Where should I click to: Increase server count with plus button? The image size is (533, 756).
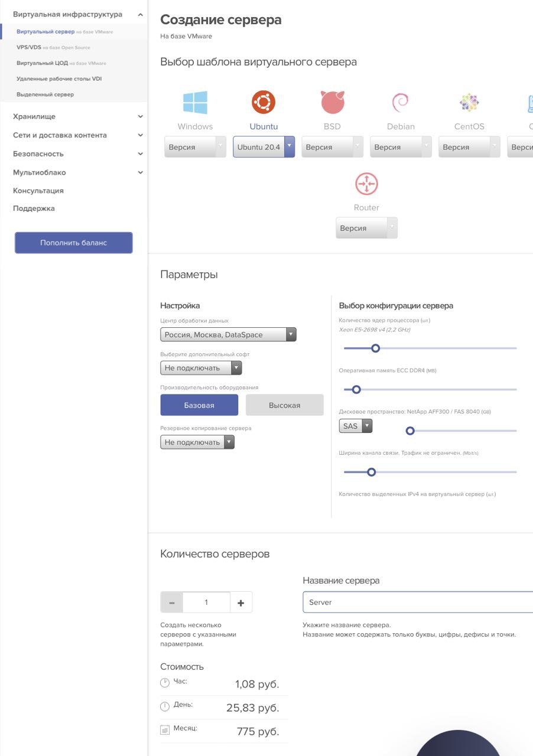241,602
